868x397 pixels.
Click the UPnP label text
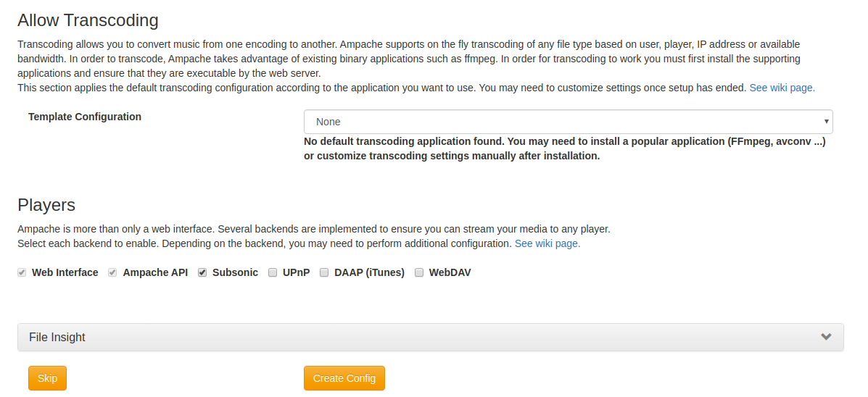click(x=296, y=272)
